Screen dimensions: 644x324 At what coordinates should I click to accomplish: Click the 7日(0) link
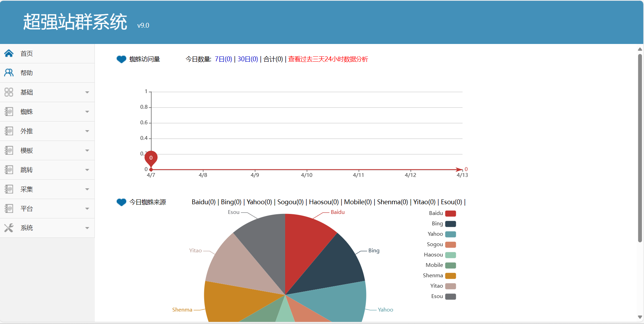224,59
